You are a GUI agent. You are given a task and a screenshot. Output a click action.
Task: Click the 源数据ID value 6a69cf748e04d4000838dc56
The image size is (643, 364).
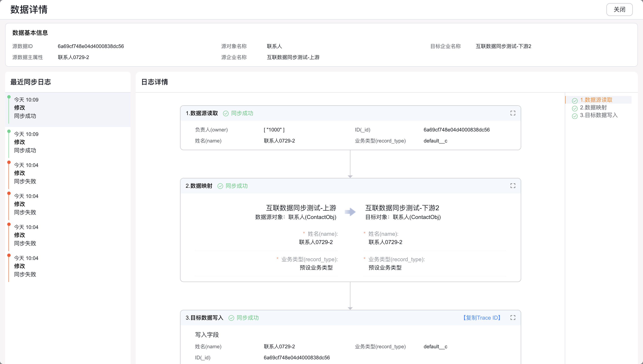click(91, 46)
